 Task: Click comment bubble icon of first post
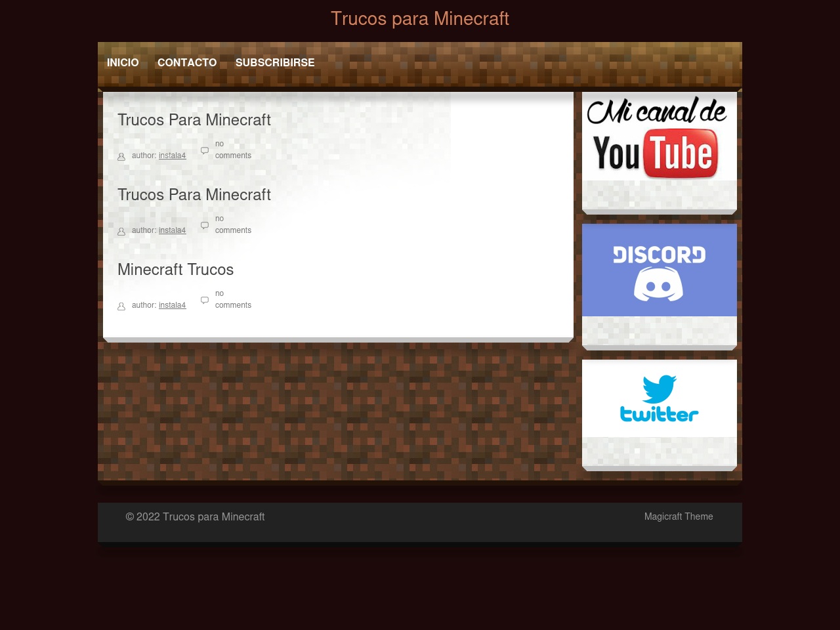[x=205, y=150]
